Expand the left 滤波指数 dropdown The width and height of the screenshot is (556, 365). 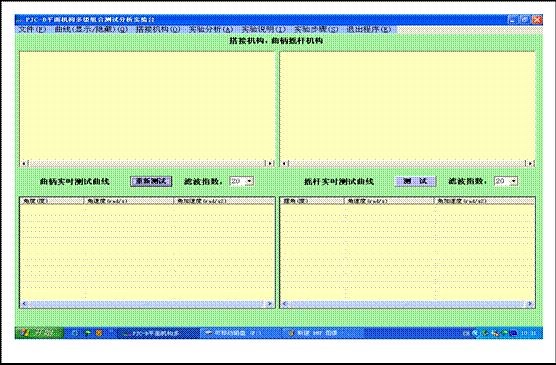(x=249, y=181)
